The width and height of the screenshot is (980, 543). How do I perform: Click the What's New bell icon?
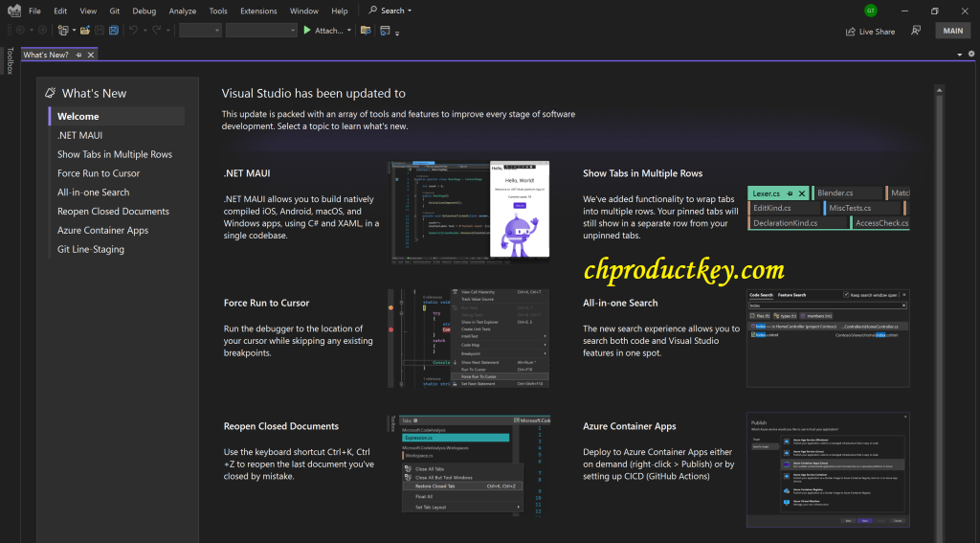50,93
